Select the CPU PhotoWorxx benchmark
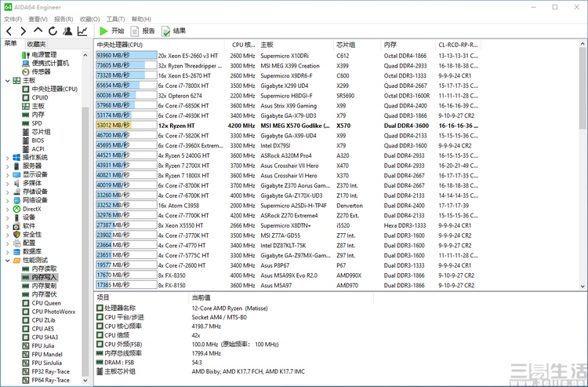This screenshot has width=588, height=387. click(x=49, y=312)
